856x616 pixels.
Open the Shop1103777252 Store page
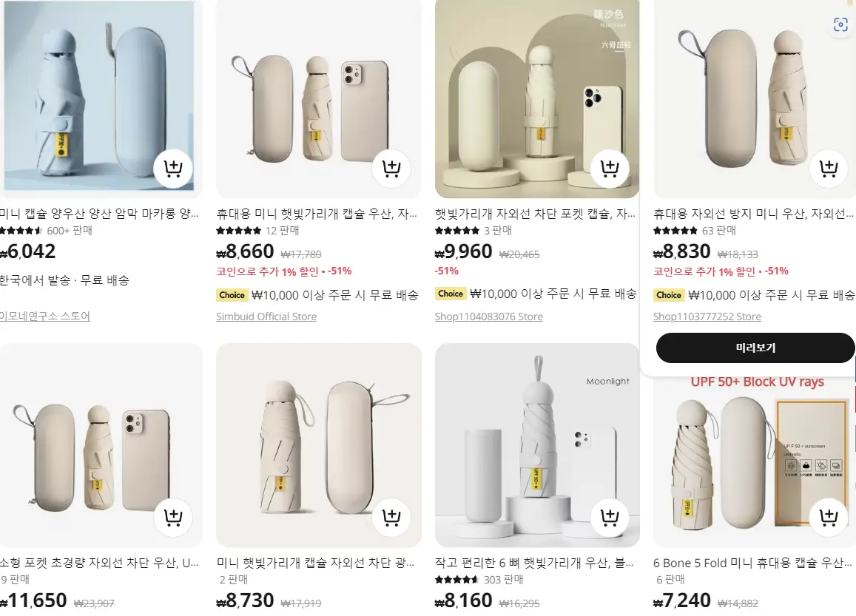tap(707, 316)
